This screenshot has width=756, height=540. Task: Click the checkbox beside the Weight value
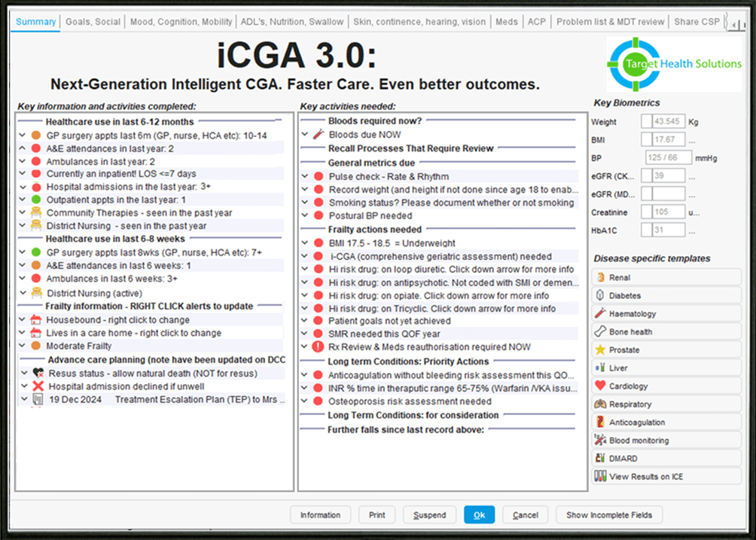click(646, 122)
